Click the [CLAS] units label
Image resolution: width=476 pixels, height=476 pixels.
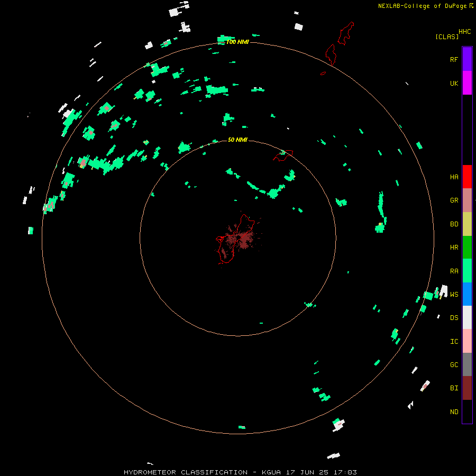pos(446,36)
